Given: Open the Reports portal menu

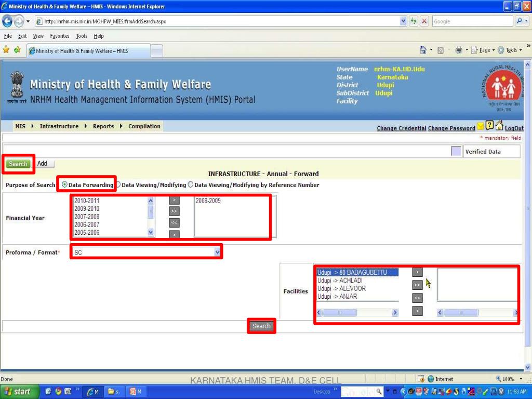Looking at the screenshot, I should (103, 126).
